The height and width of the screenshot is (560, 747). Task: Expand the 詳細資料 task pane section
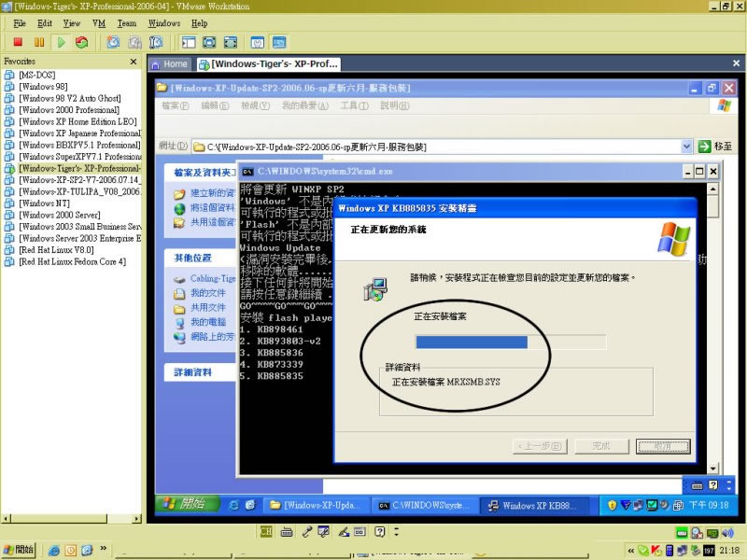click(200, 372)
